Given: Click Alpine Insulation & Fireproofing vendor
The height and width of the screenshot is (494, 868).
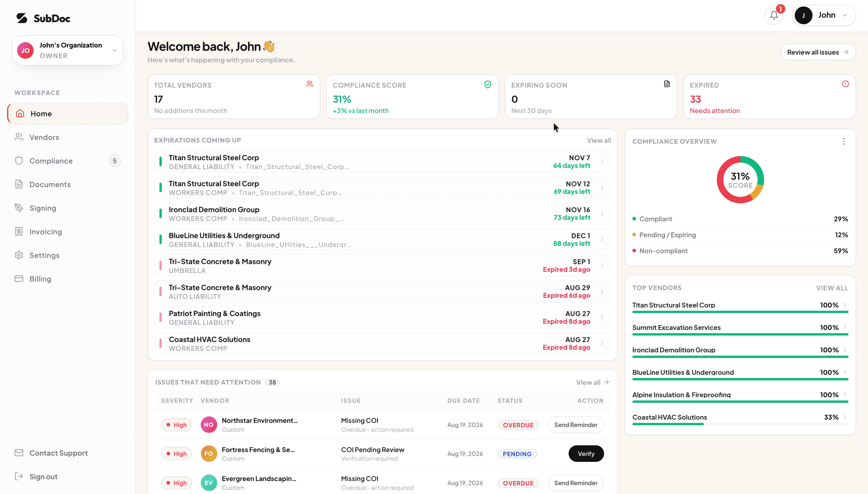Looking at the screenshot, I should pyautogui.click(x=681, y=395).
